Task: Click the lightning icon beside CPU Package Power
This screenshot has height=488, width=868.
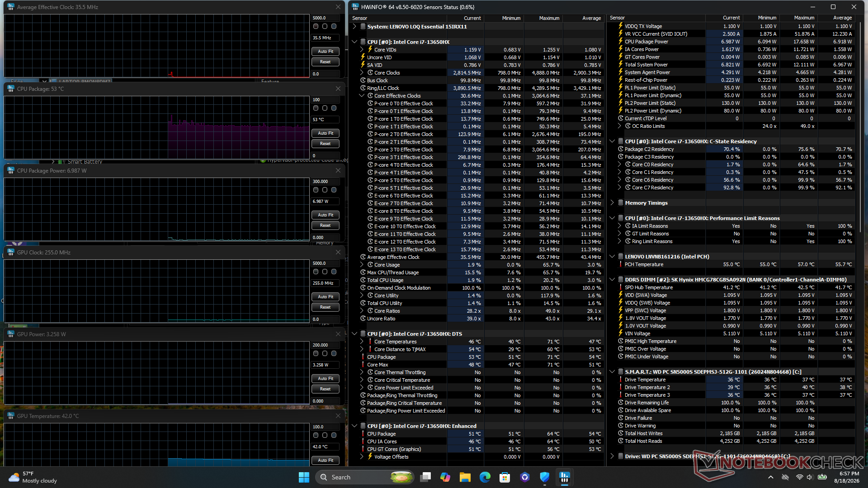Action: (621, 42)
